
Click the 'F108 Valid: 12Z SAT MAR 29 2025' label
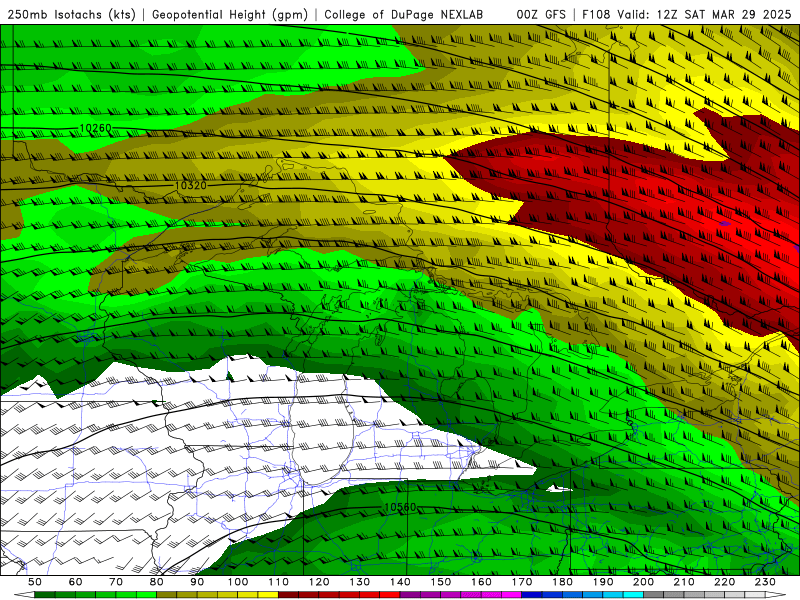point(686,14)
